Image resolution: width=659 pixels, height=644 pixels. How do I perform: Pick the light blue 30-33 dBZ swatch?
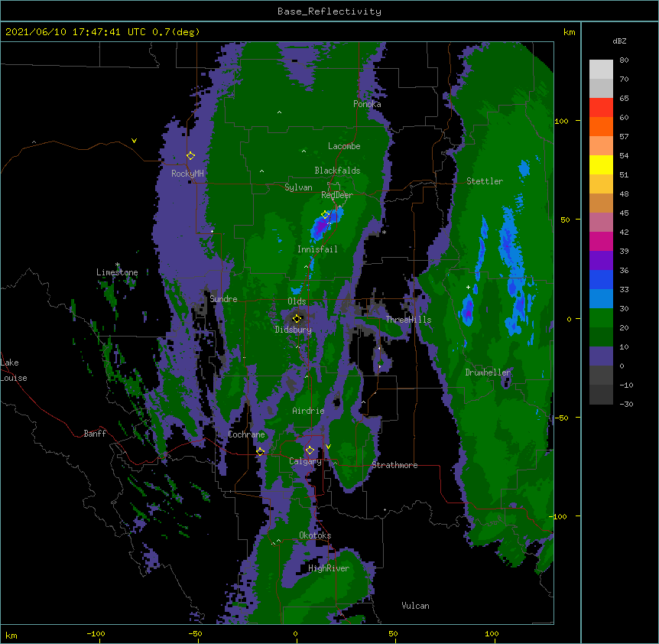pyautogui.click(x=601, y=299)
